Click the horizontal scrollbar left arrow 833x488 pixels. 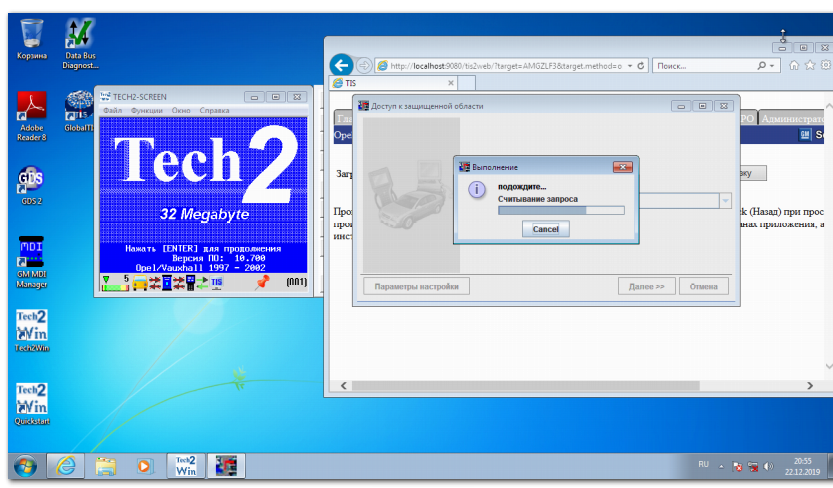pyautogui.click(x=343, y=386)
